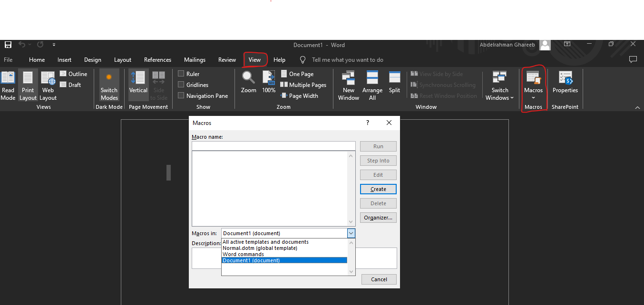Collapse the Macros in dropdown arrow
The height and width of the screenshot is (305, 644).
tap(351, 233)
